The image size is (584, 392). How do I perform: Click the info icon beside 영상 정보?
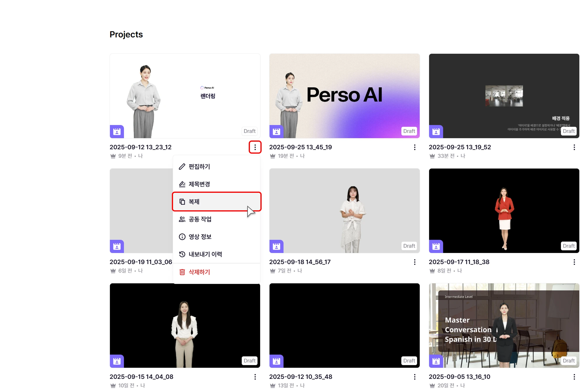[x=182, y=237]
